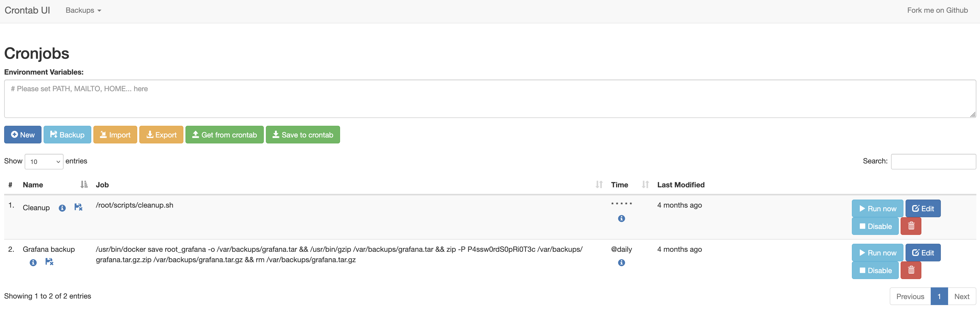
Task: Disable the Grafana backup cronjob
Action: tap(875, 270)
